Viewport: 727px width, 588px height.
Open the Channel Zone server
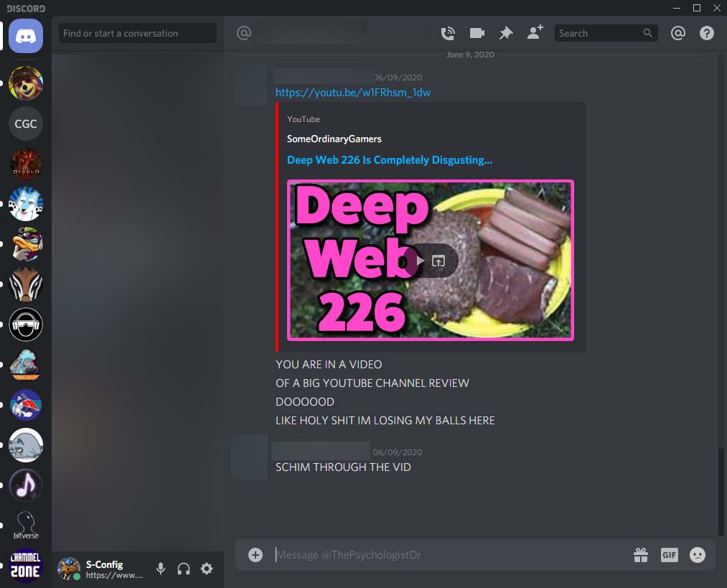click(x=26, y=566)
